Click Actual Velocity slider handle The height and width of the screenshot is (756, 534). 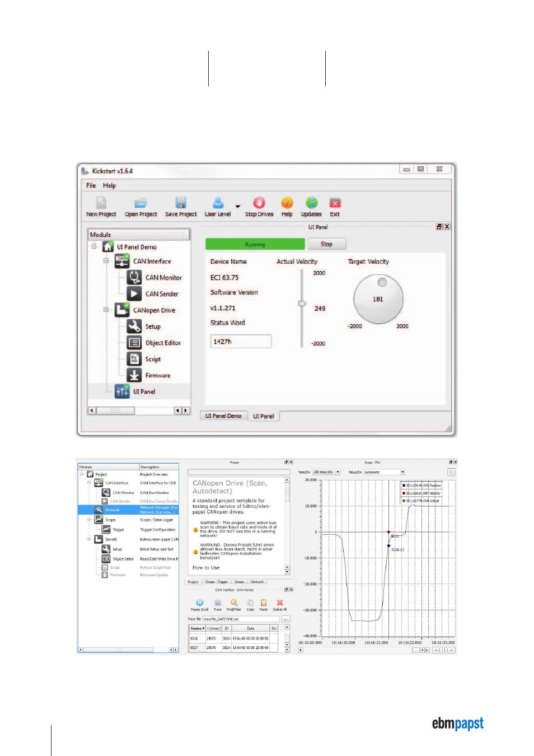(302, 304)
